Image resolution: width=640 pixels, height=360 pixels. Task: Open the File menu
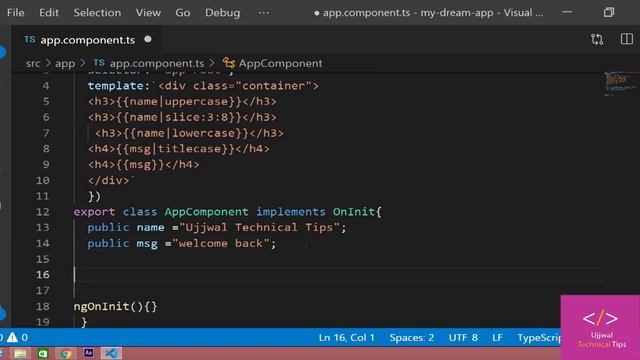point(16,13)
